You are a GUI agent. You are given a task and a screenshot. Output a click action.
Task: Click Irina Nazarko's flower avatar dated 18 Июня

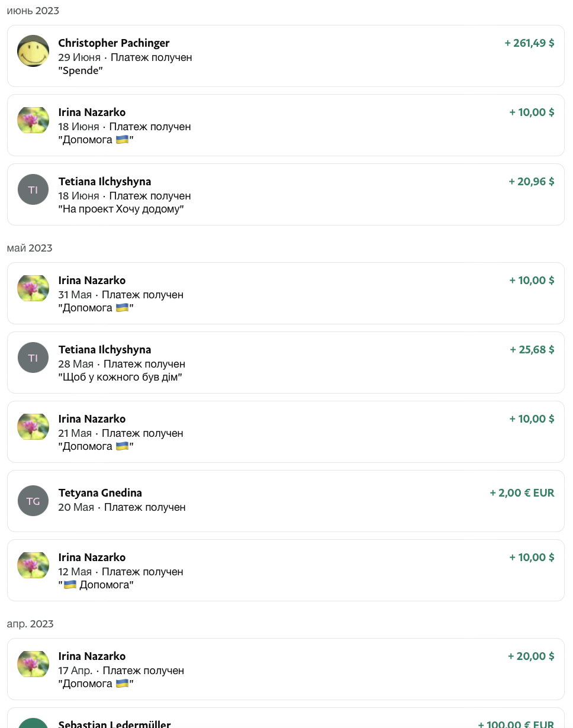tap(33, 120)
